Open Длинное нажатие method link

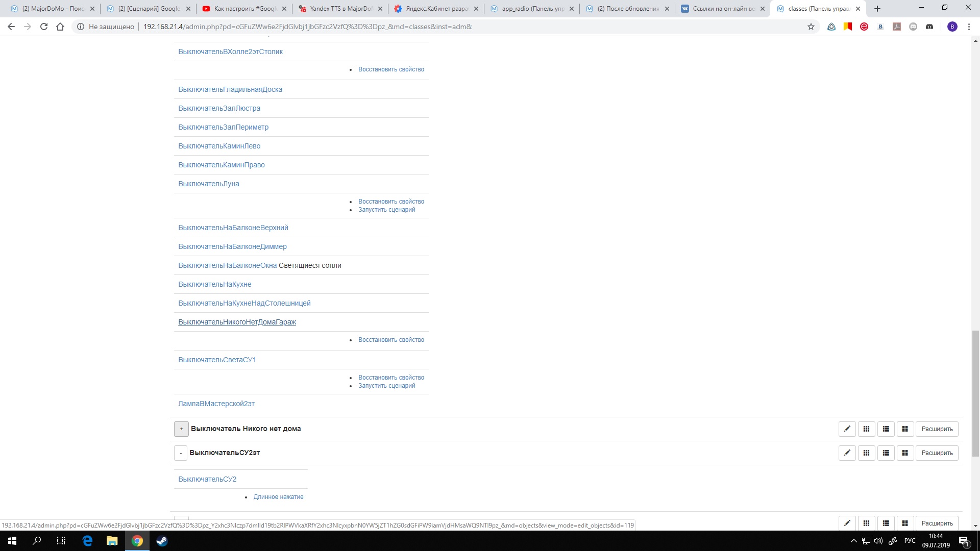(278, 497)
